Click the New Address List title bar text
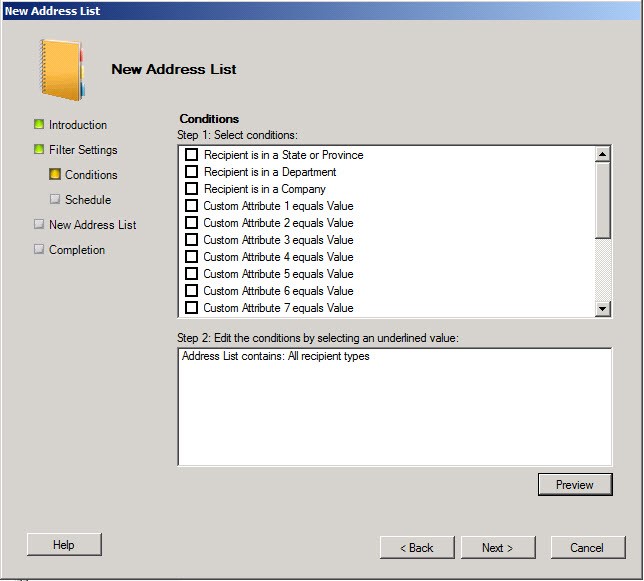644x581 pixels. pos(52,11)
